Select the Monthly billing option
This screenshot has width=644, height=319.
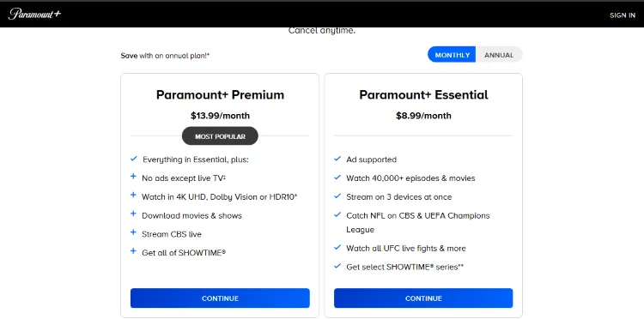[453, 55]
